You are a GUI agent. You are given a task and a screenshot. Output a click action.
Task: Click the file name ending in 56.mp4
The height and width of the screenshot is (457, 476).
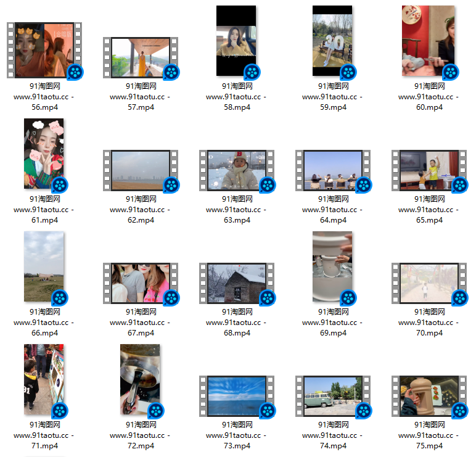point(44,97)
